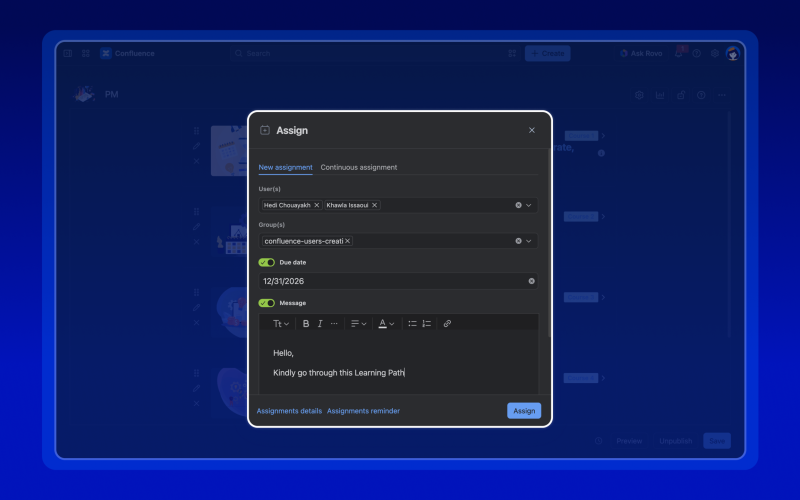Open the text style Tt dropdown

281,323
